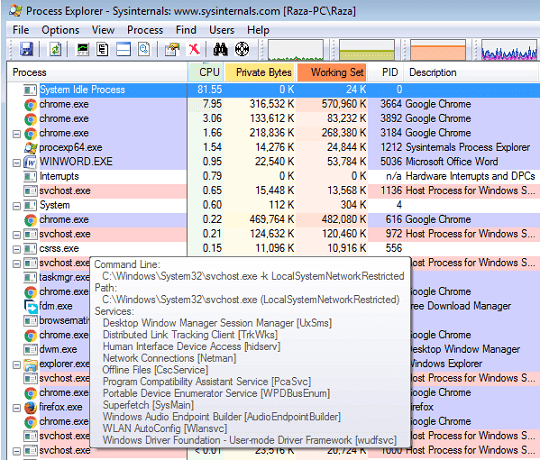The height and width of the screenshot is (460, 540).
Task: Click the Save toolbar icon
Action: [x=26, y=49]
